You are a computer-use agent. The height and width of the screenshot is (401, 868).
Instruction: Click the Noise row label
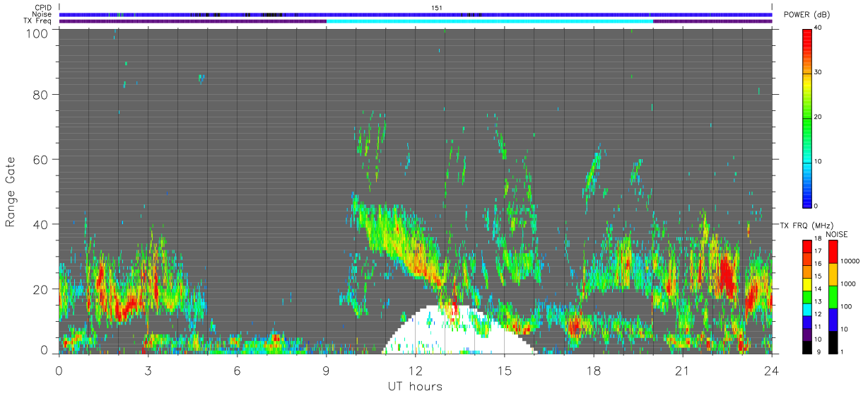[42, 14]
